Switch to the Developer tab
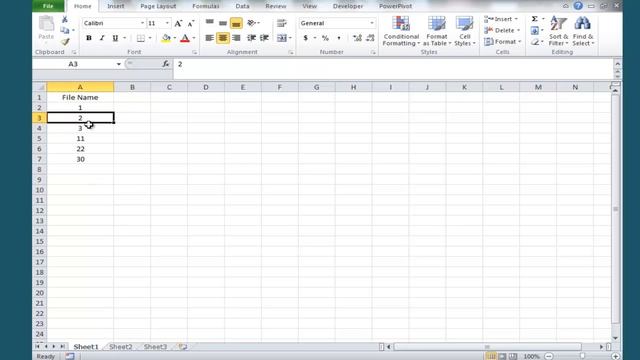Viewport: 640px width, 360px height. click(348, 6)
